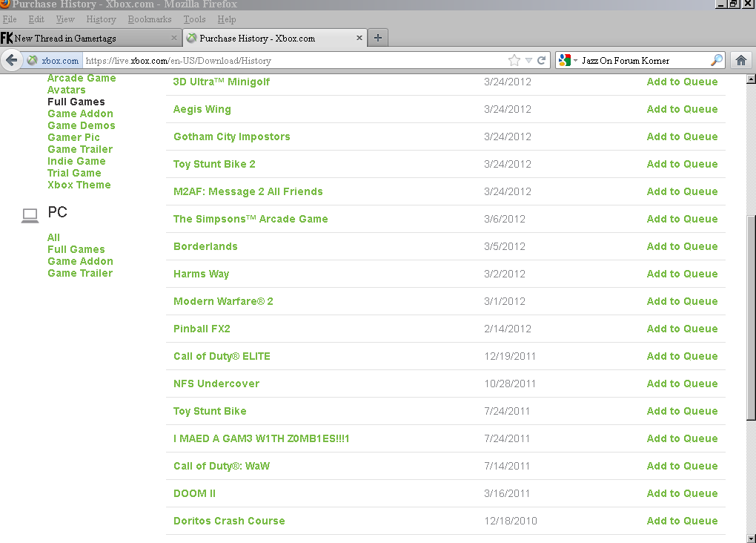Click the scrollbar up arrow
The width and height of the screenshot is (756, 543).
[751, 79]
